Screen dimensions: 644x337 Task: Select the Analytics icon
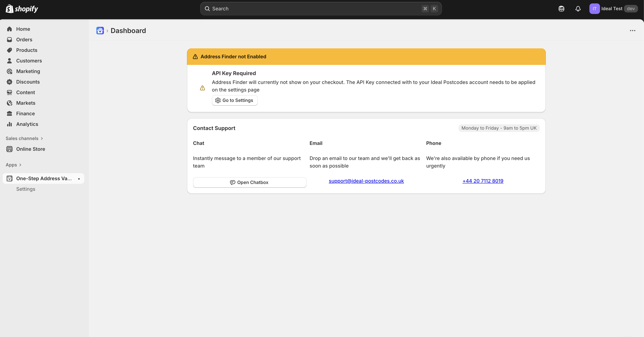point(9,124)
